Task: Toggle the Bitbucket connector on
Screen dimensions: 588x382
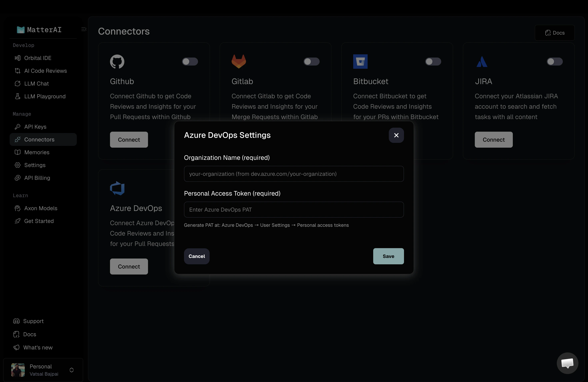Action: tap(433, 62)
